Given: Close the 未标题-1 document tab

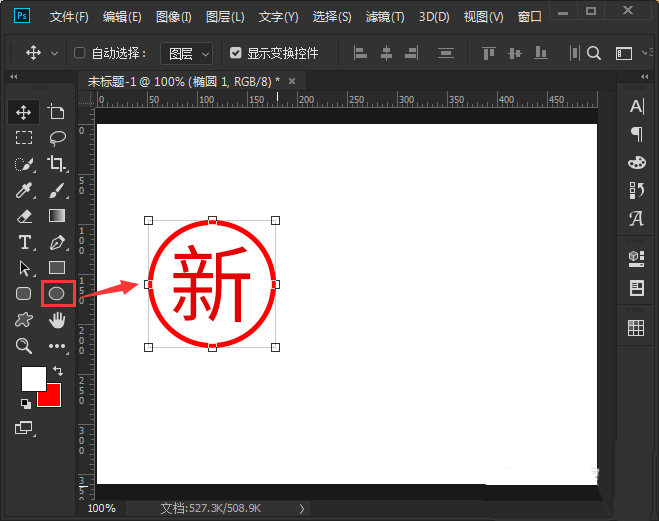Looking at the screenshot, I should [292, 81].
